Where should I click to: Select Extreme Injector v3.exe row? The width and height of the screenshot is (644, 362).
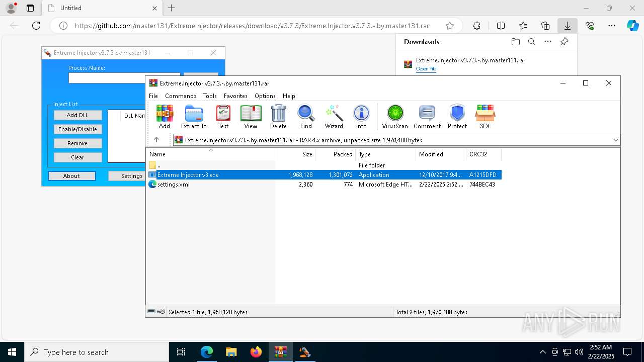324,175
